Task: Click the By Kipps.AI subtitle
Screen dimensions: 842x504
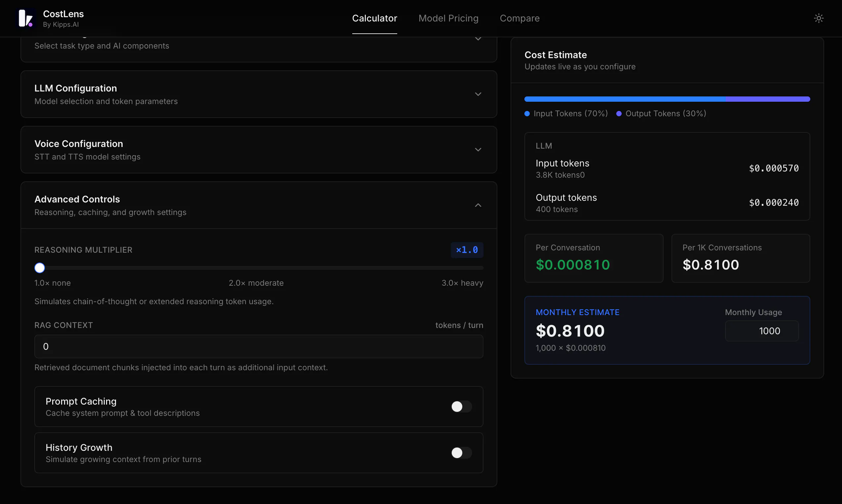Action: (61, 24)
